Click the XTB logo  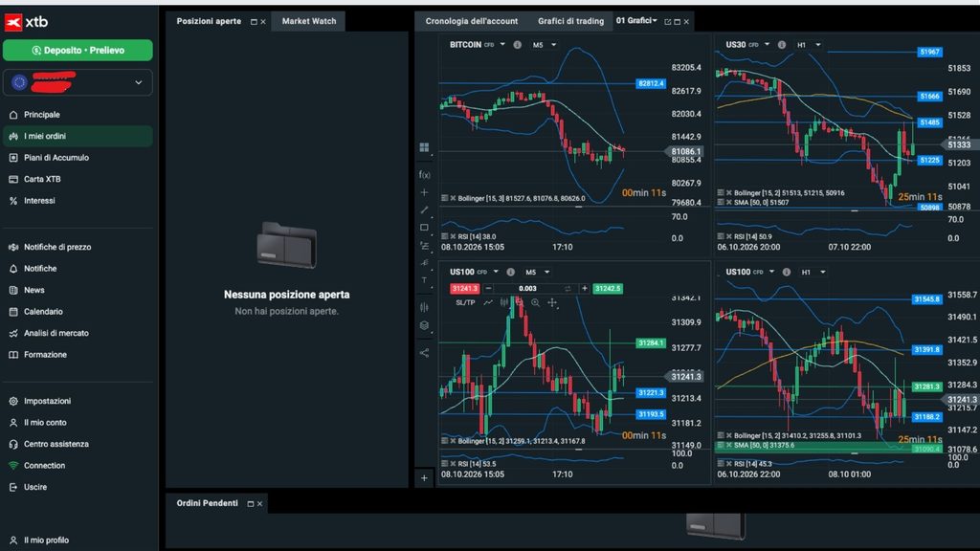coord(26,22)
